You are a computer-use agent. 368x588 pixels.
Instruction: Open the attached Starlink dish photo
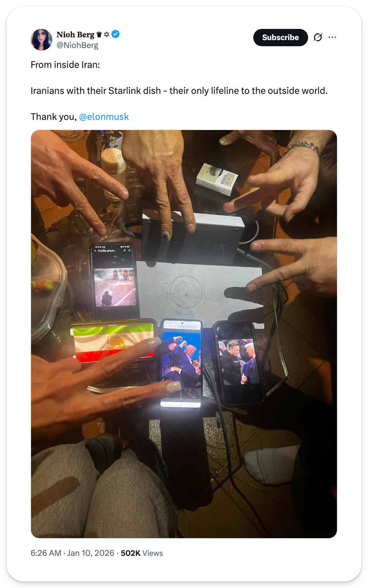(x=184, y=334)
